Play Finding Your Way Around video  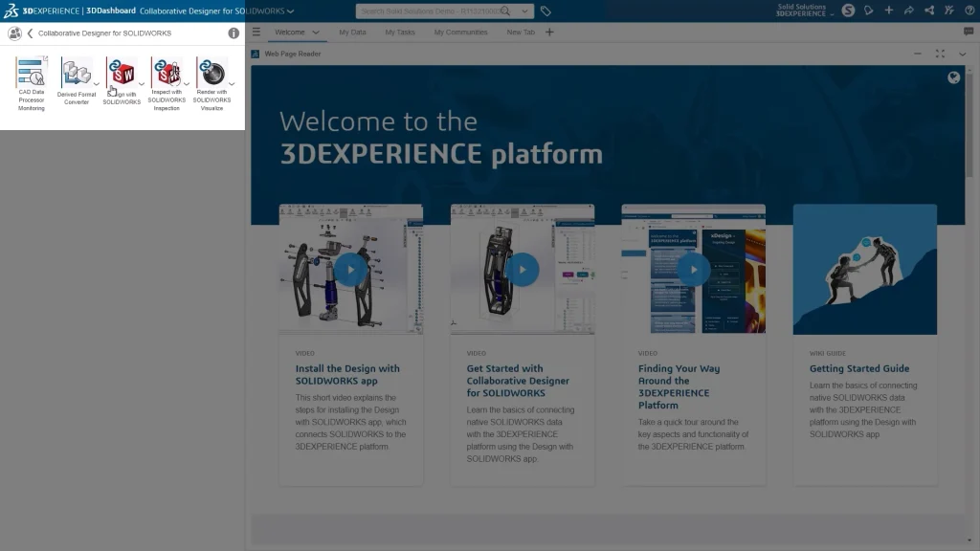[x=693, y=270]
